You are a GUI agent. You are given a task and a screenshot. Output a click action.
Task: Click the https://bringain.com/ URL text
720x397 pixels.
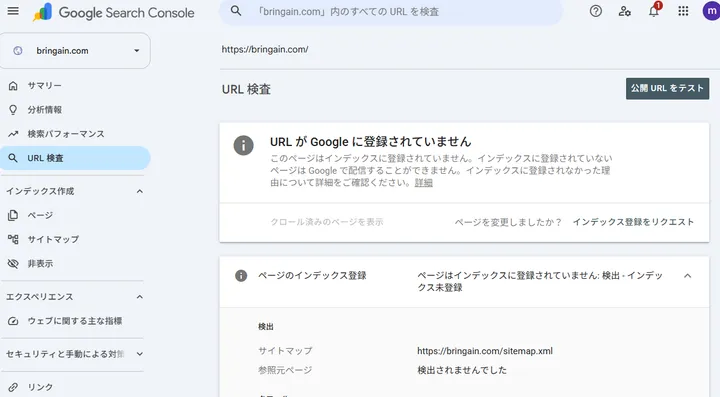[x=265, y=49]
